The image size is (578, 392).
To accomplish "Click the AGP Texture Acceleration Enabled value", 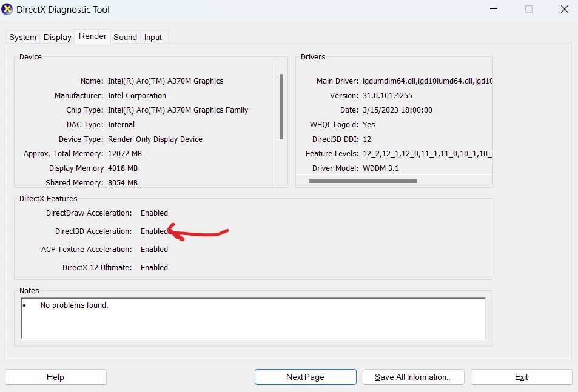I will coord(154,250).
